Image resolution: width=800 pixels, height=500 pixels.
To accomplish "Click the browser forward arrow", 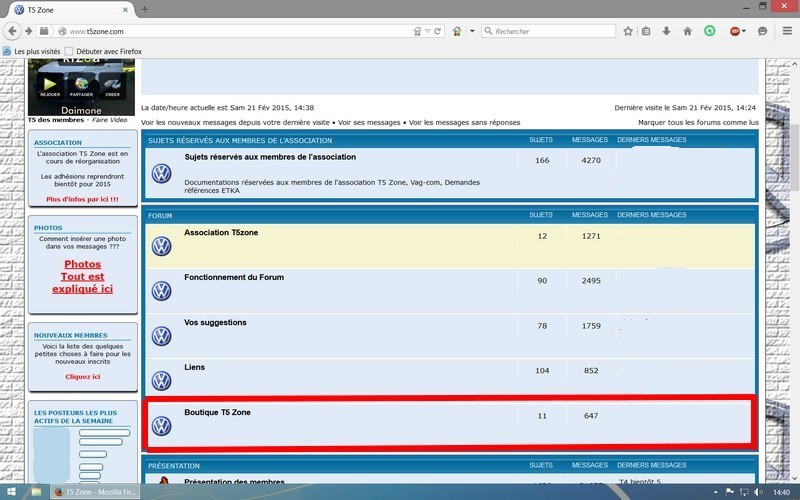I will coord(29,31).
